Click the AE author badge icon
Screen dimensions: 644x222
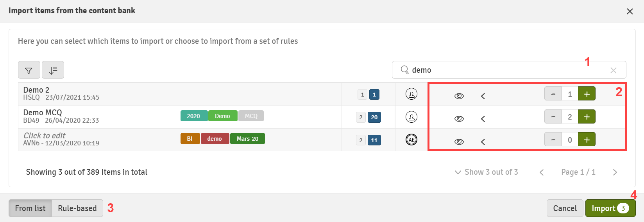coord(411,140)
